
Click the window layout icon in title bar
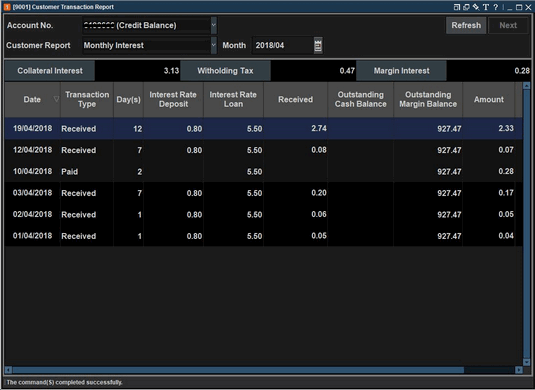(457, 7)
